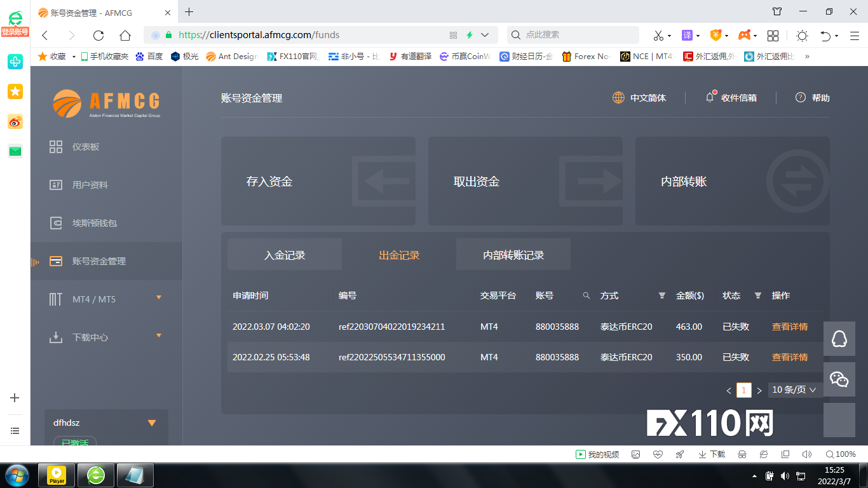Filter the 方式 column
This screenshot has height=488, width=868.
pos(662,295)
